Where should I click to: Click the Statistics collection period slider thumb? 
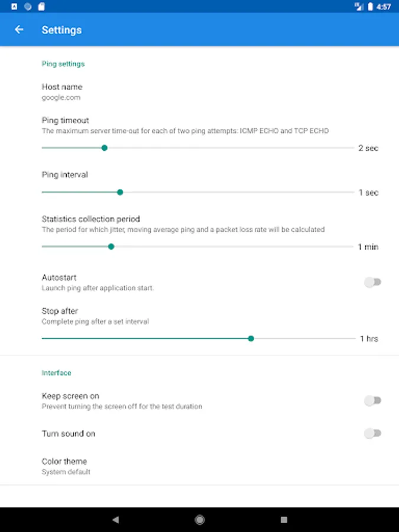pyautogui.click(x=111, y=246)
